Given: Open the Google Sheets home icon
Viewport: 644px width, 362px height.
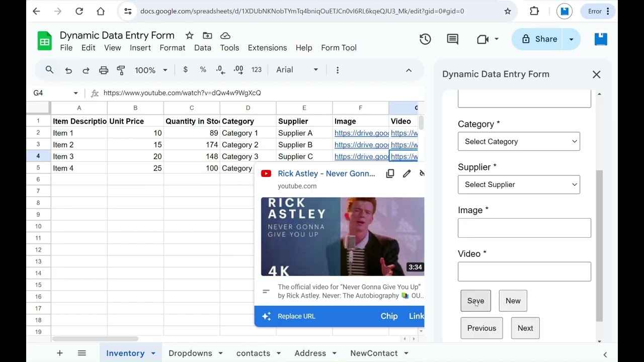Looking at the screenshot, I should [x=45, y=41].
